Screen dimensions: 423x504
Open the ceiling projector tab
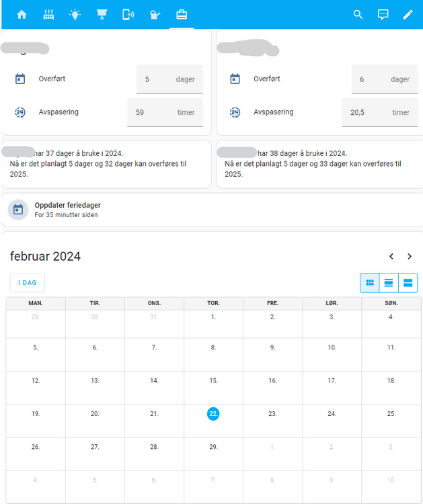102,14
